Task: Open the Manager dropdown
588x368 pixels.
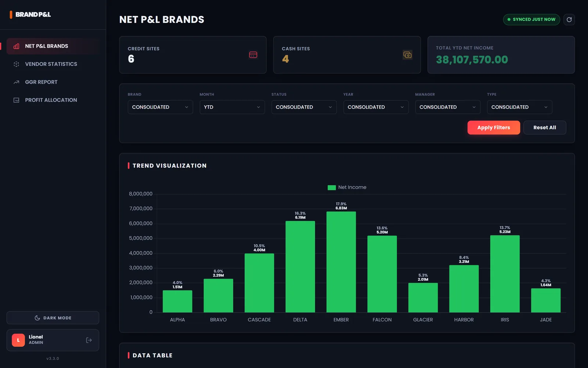Action: pos(448,107)
